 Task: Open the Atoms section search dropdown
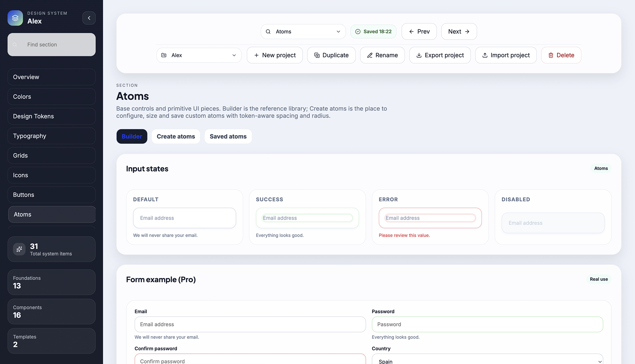(303, 32)
